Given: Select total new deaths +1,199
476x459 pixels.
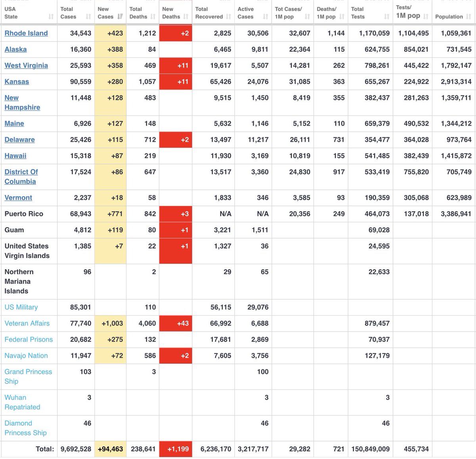Looking at the screenshot, I should click(x=178, y=449).
